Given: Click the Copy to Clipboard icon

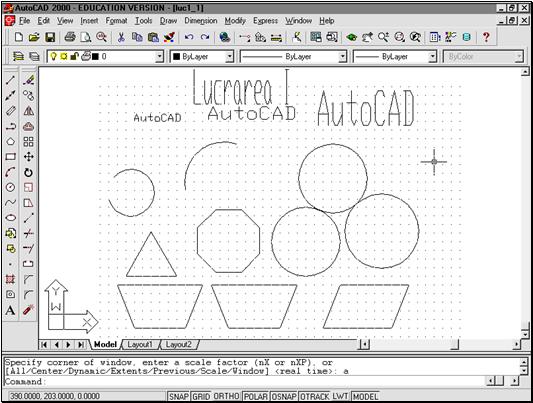Looking at the screenshot, I should click(x=137, y=37).
